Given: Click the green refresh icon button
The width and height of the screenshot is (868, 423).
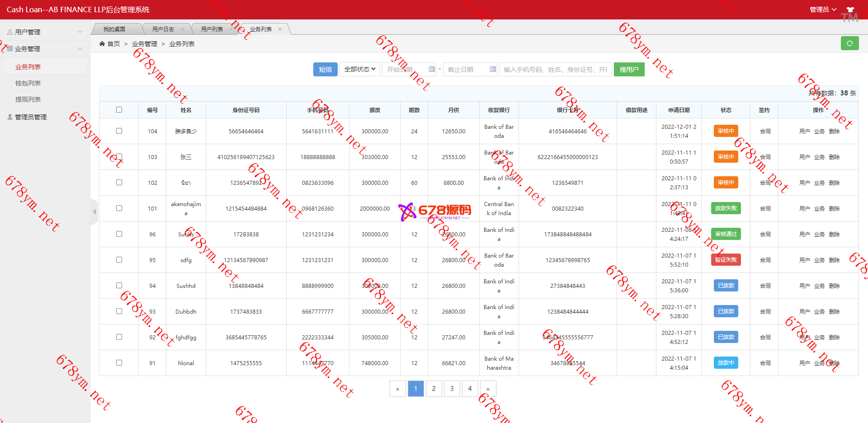Looking at the screenshot, I should [x=849, y=43].
